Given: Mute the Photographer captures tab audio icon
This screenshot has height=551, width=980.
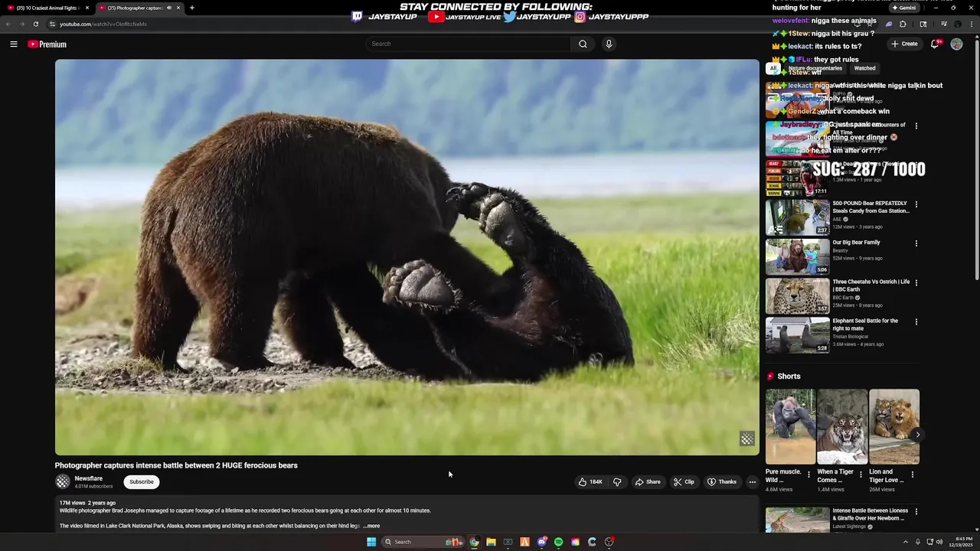Looking at the screenshot, I should pos(169,8).
